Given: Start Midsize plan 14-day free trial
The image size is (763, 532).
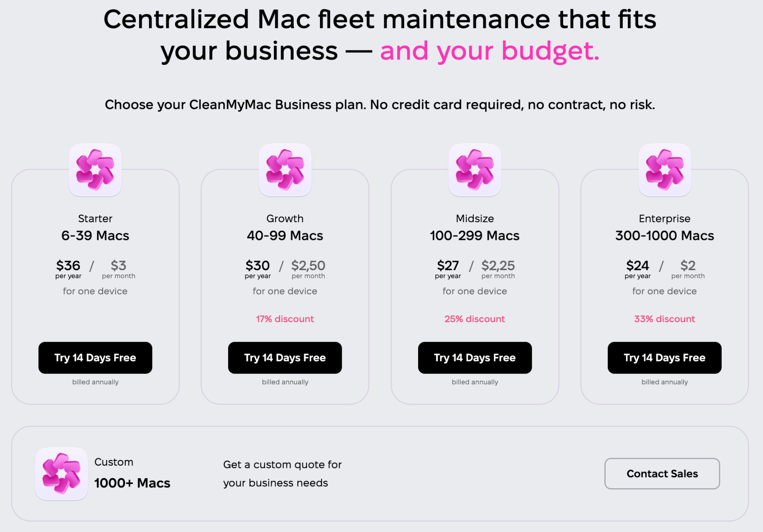Looking at the screenshot, I should (x=474, y=358).
